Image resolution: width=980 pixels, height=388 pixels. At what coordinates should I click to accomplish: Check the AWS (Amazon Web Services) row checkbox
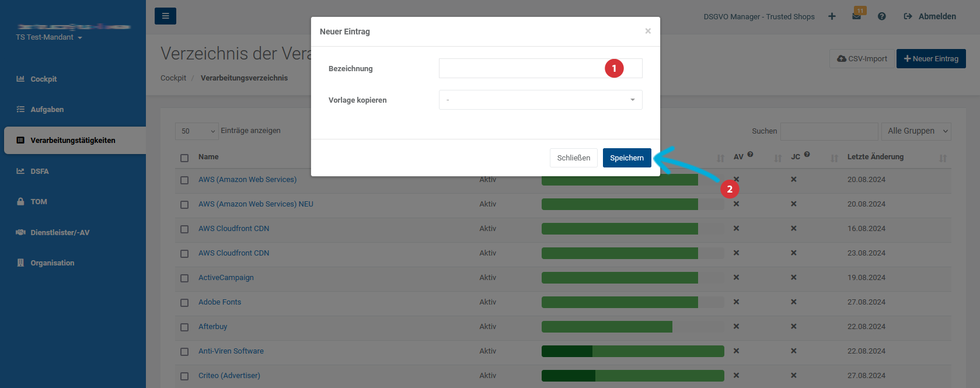(184, 180)
